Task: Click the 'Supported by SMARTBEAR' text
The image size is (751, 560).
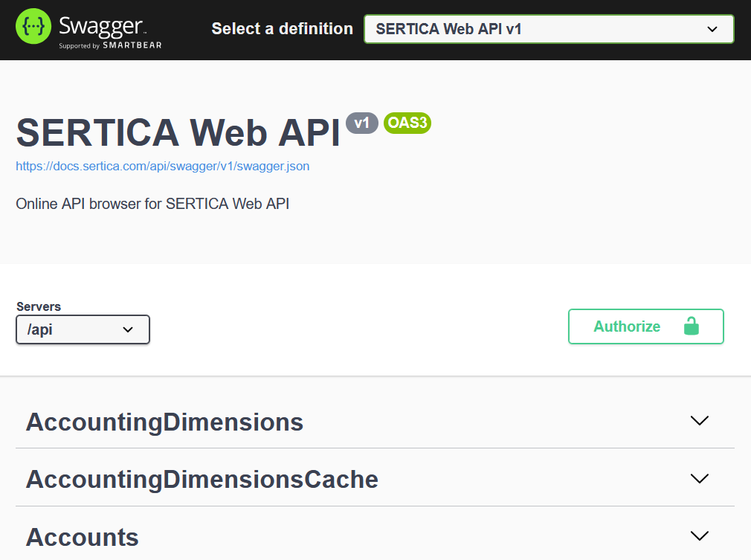Action: (110, 45)
